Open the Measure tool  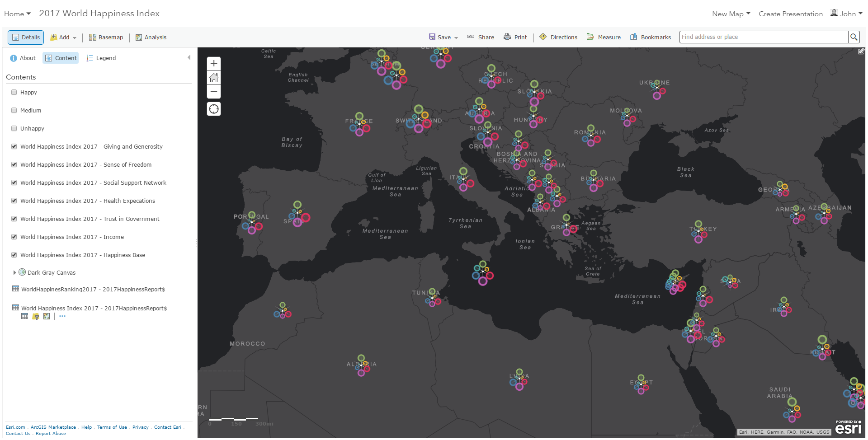coord(604,37)
